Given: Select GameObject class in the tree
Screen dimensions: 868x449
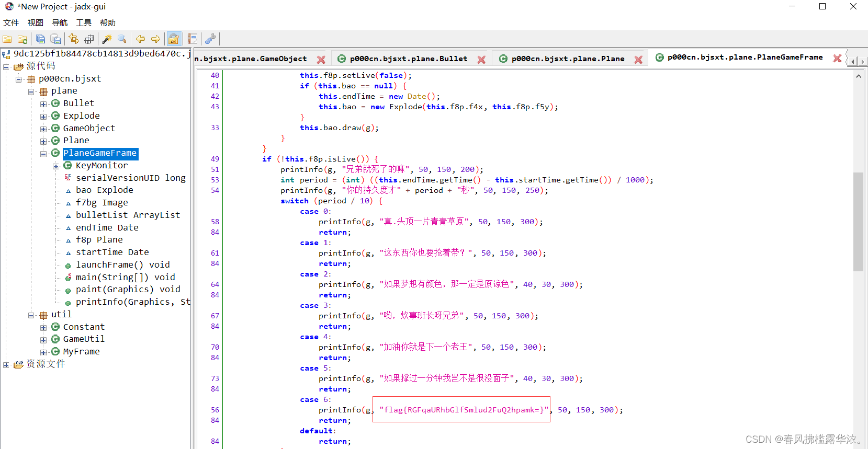Looking at the screenshot, I should point(89,128).
